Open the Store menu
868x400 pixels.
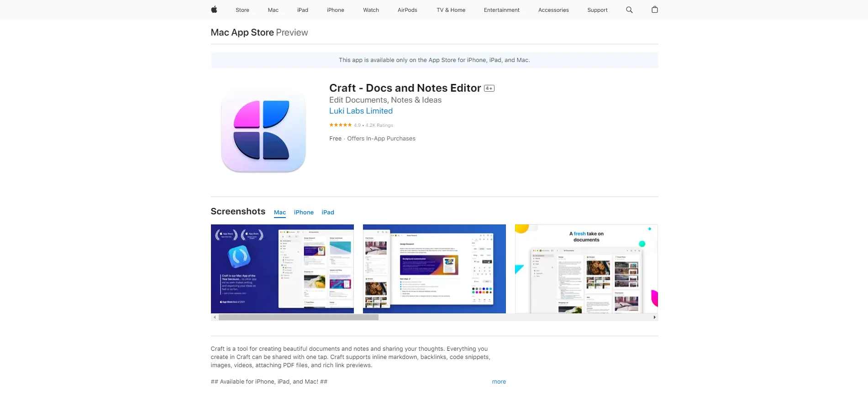[242, 10]
